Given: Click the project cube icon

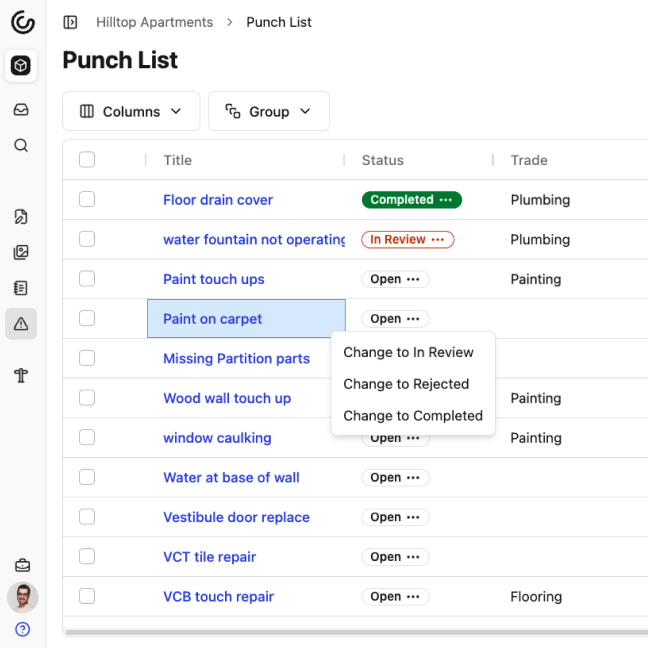Looking at the screenshot, I should click(x=21, y=66).
